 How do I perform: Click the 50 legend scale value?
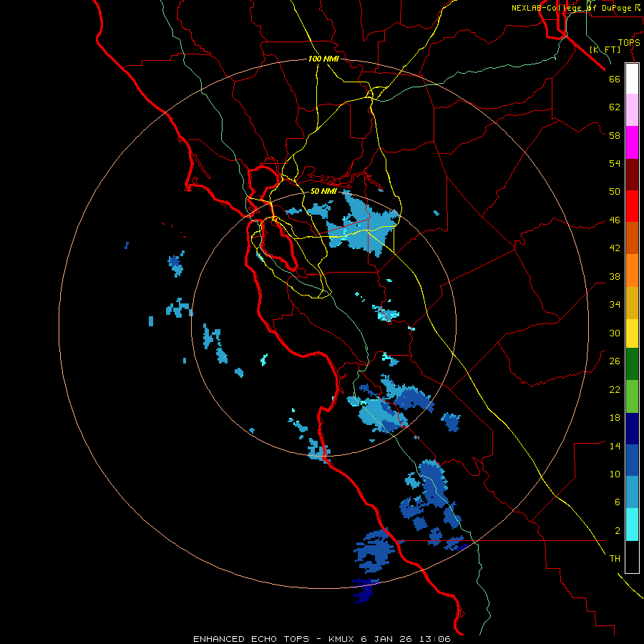tap(615, 192)
